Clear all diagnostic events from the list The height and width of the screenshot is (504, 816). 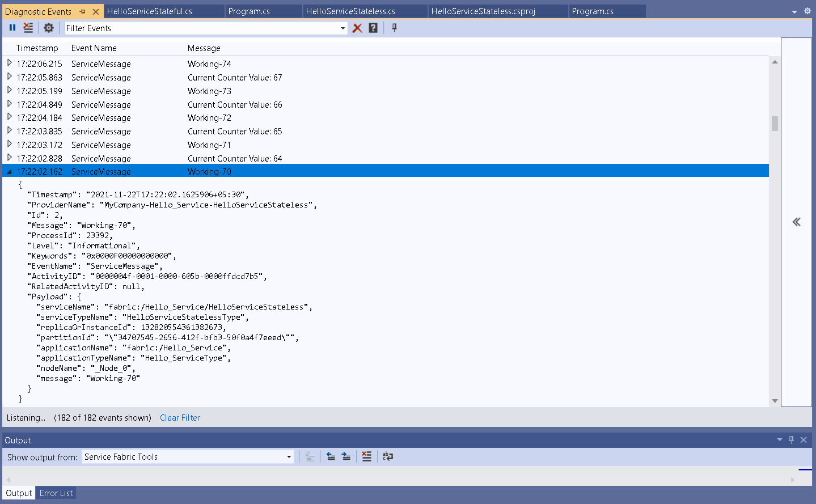pyautogui.click(x=28, y=27)
